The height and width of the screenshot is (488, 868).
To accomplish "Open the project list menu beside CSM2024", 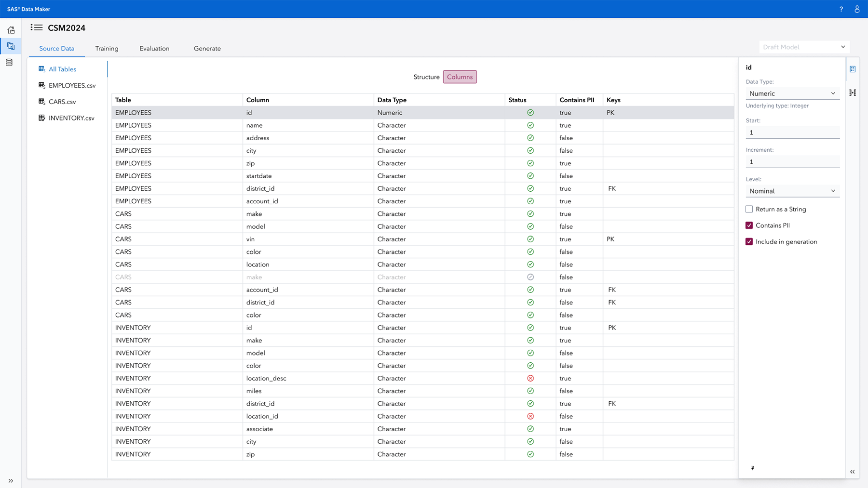I will click(37, 27).
